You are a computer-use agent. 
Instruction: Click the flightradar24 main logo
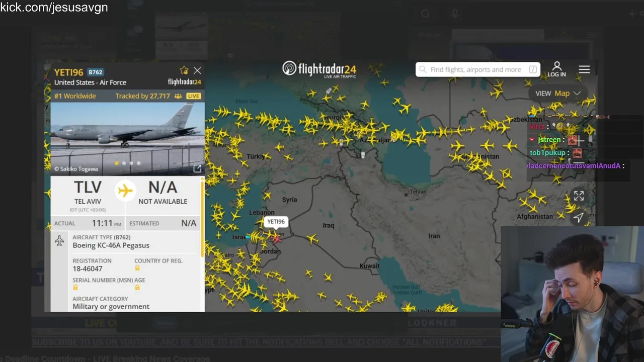tap(319, 69)
